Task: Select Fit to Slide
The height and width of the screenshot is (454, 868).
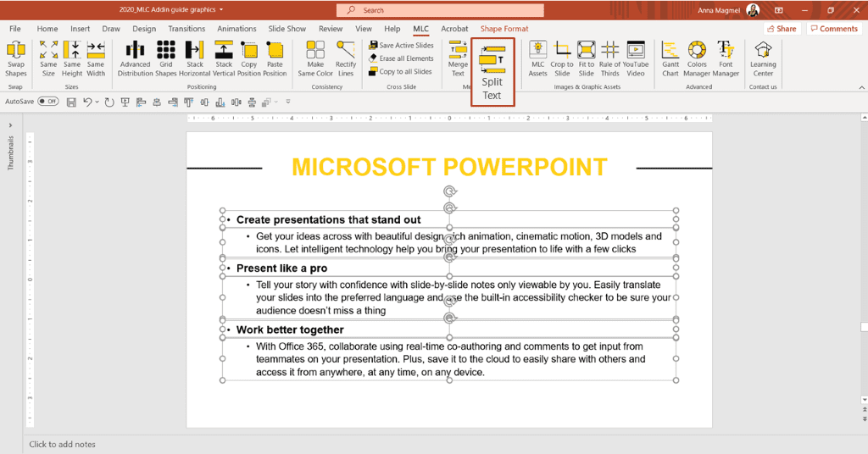Action: click(x=587, y=58)
